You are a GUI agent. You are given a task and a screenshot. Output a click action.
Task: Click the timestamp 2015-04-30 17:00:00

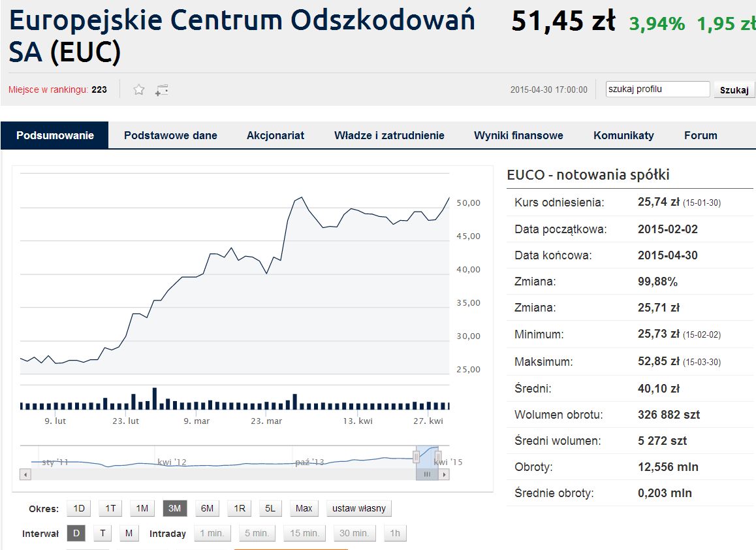pyautogui.click(x=549, y=89)
